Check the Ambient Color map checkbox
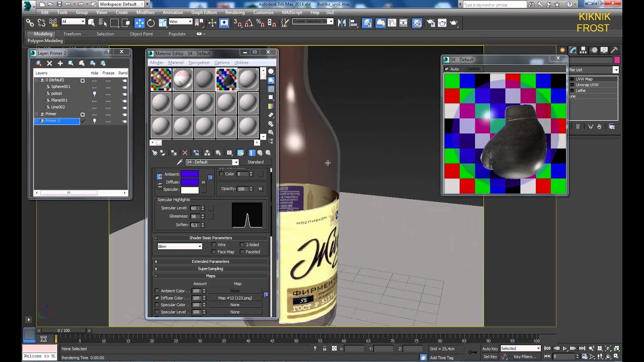This screenshot has height=362, width=644. tap(157, 291)
